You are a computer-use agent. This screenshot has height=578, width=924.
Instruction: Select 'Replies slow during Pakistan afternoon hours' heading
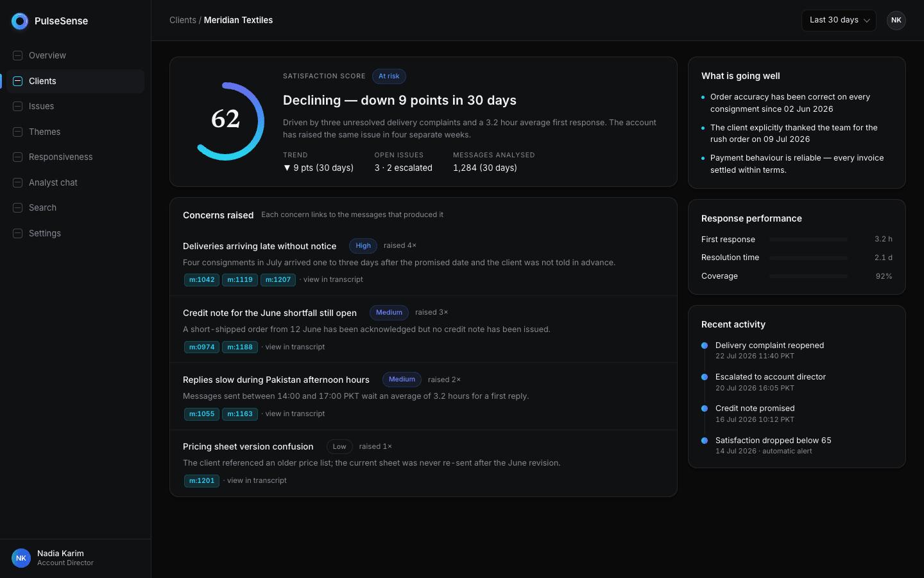tap(276, 380)
